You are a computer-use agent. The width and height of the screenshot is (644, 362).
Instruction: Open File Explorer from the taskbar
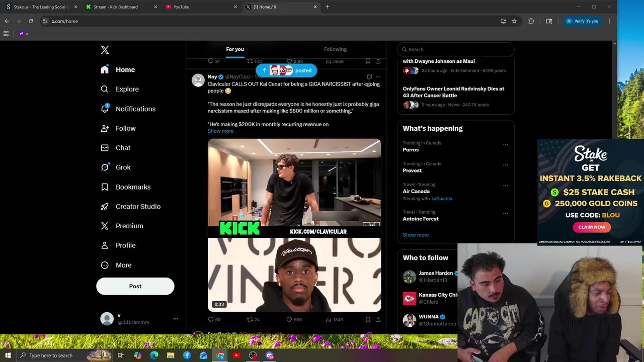(x=171, y=355)
